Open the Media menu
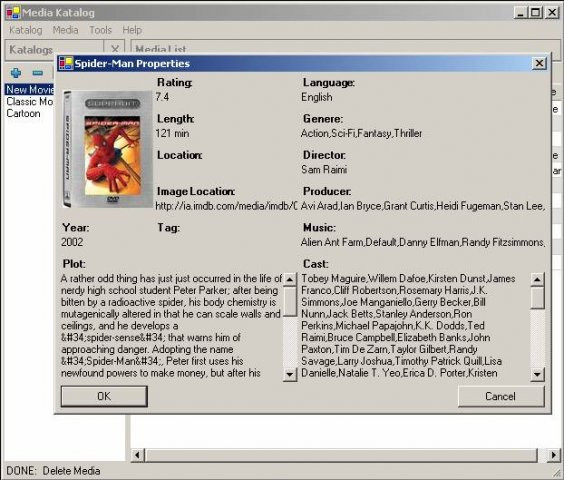 click(x=65, y=30)
